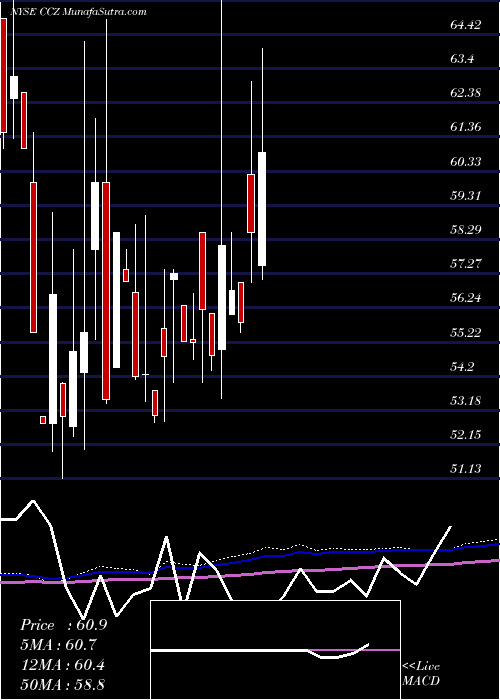Click the 57.27 price axis label
500x700 pixels.
pos(466,263)
